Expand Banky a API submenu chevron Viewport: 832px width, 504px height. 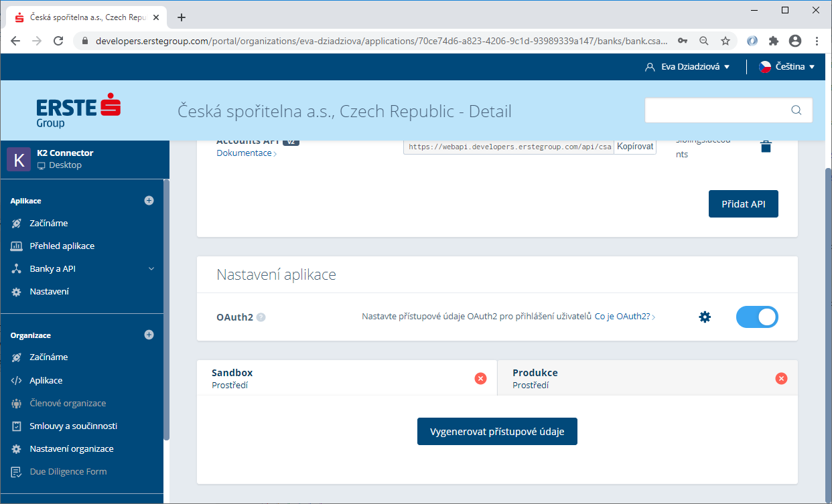pos(151,269)
